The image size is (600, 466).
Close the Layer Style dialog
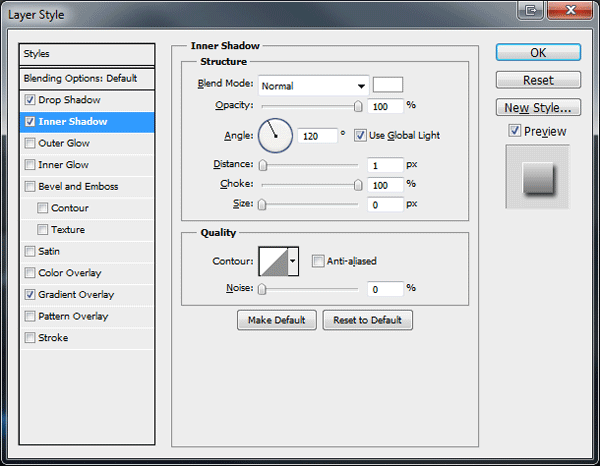570,10
